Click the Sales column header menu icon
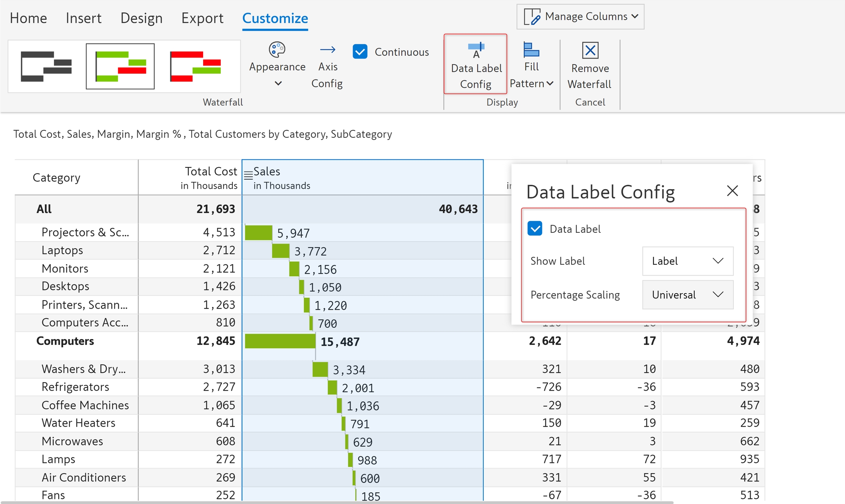This screenshot has width=845, height=504. coord(248,176)
